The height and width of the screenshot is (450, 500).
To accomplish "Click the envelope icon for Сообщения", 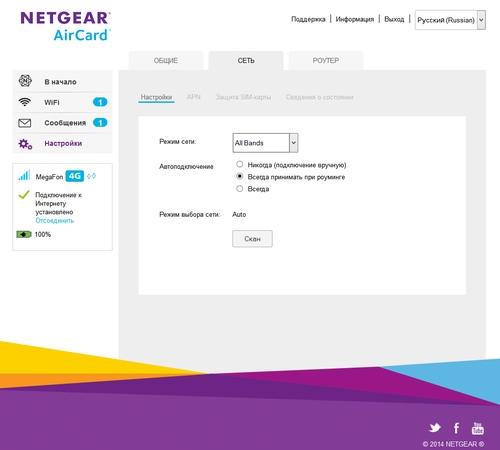I will (25, 123).
